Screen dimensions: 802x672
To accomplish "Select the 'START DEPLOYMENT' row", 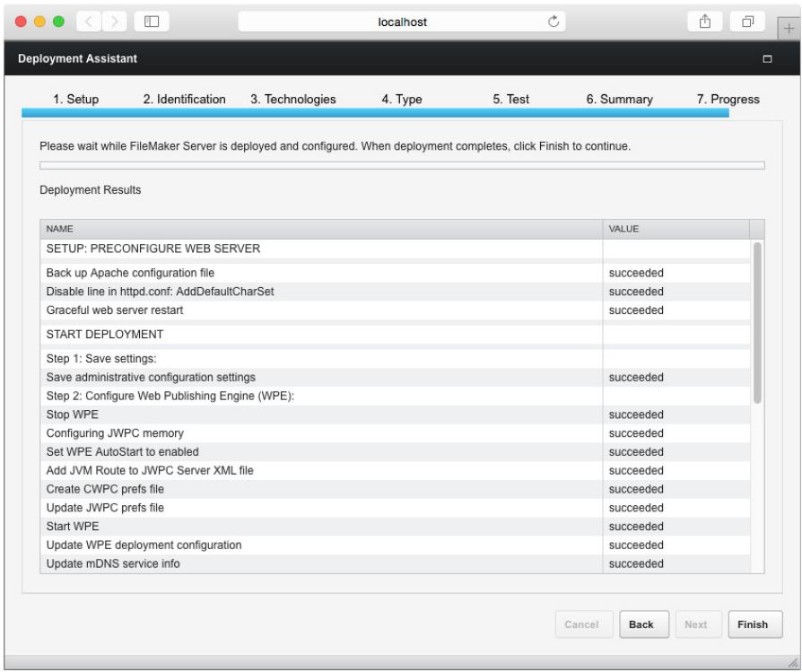I will 395,335.
